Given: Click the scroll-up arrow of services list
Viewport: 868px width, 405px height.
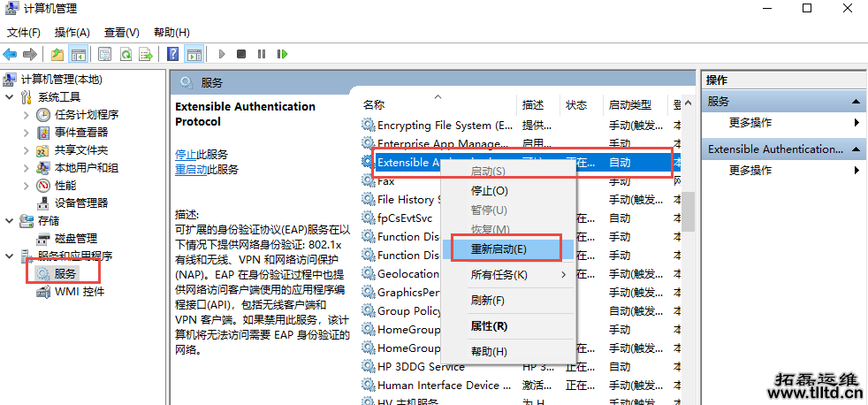Looking at the screenshot, I should pos(688,103).
